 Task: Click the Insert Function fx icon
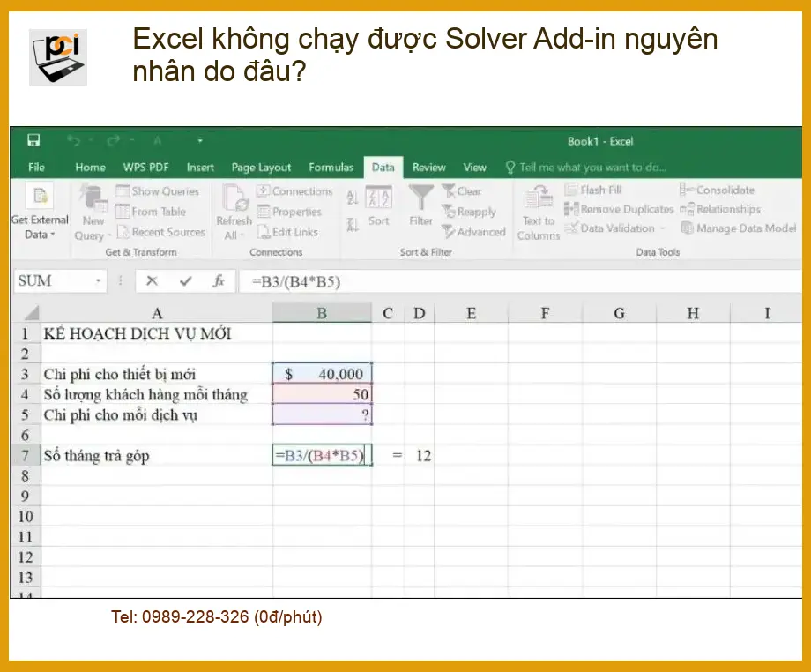click(219, 281)
